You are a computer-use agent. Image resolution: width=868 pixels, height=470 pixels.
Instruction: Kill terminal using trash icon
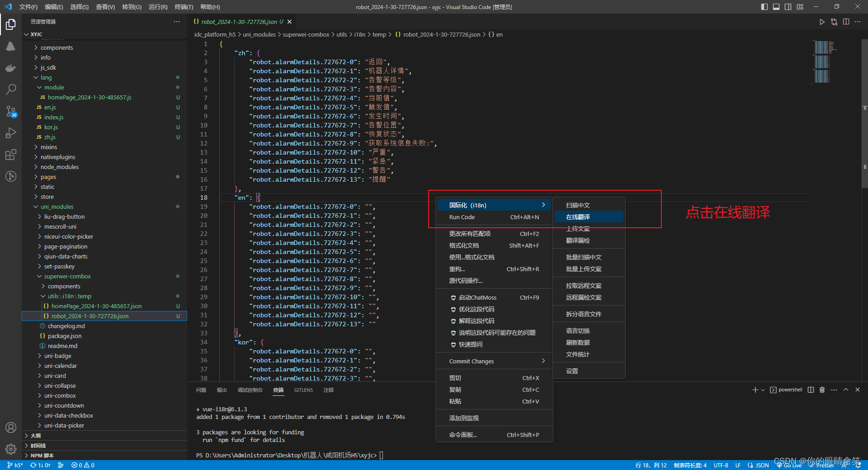click(x=822, y=390)
